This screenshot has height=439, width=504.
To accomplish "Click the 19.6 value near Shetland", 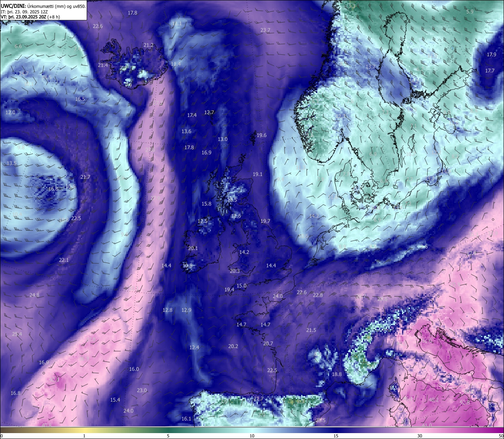I will tap(261, 135).
